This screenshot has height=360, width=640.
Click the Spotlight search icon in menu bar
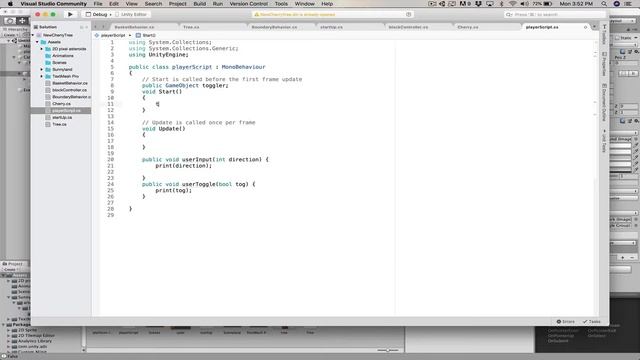tap(604, 4)
